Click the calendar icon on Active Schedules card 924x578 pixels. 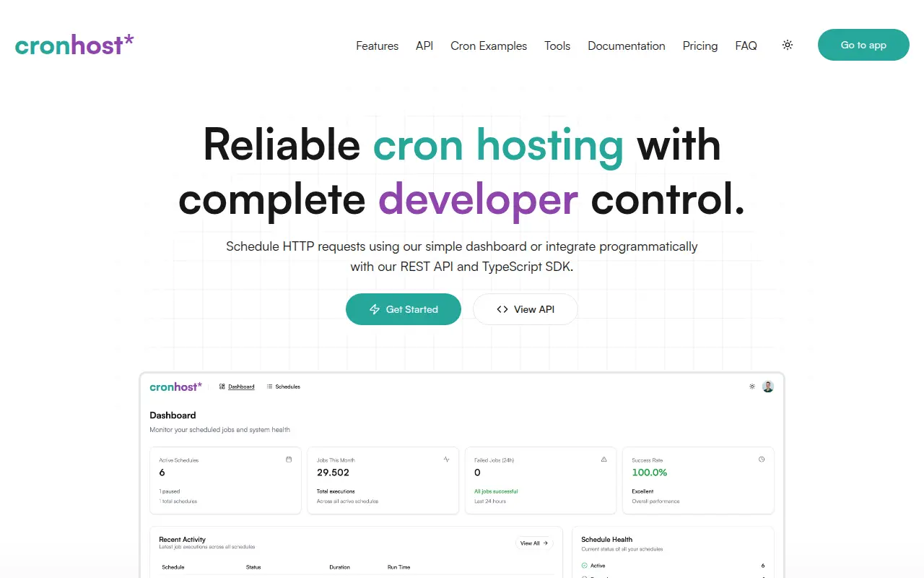pyautogui.click(x=289, y=459)
